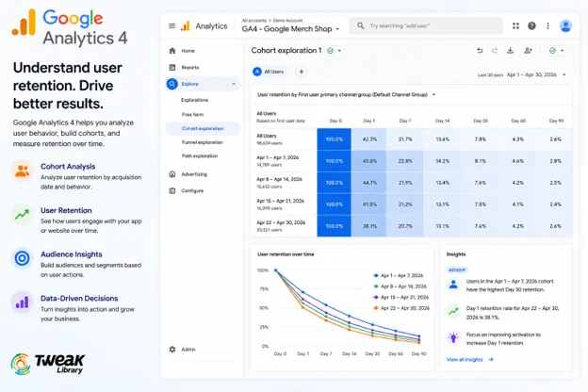This screenshot has width=588, height=392.
Task: Open Admin settings link
Action: click(188, 350)
